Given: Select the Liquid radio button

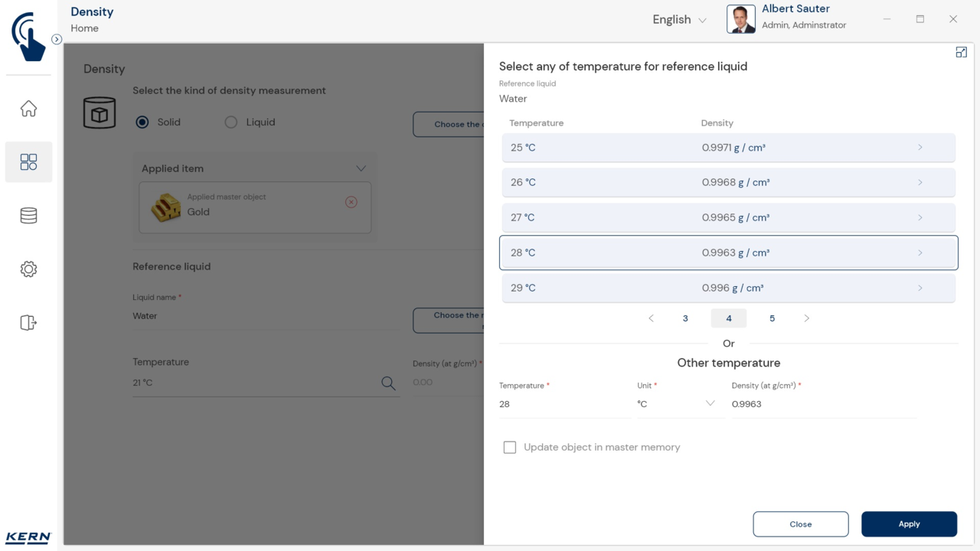Looking at the screenshot, I should [x=231, y=122].
